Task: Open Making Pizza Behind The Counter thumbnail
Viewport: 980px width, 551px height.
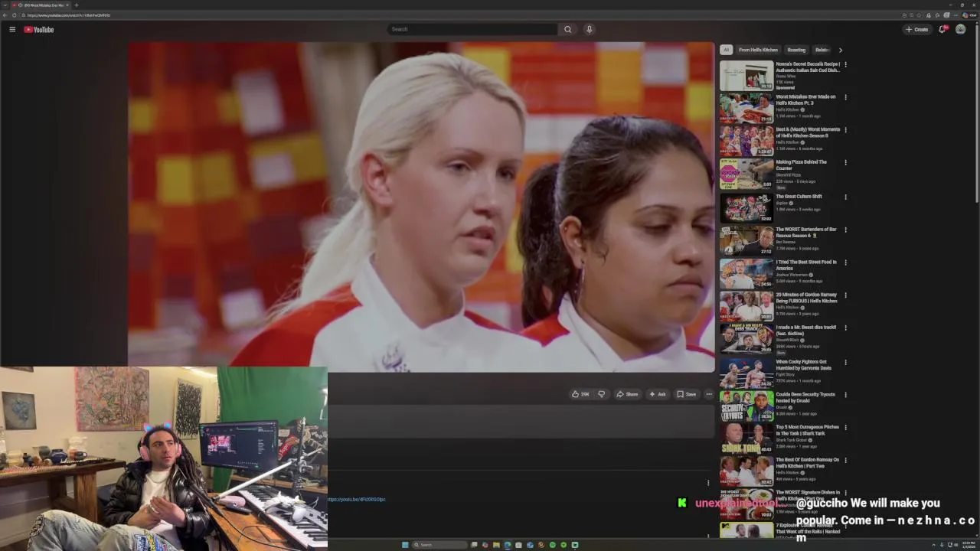Action: click(746, 174)
